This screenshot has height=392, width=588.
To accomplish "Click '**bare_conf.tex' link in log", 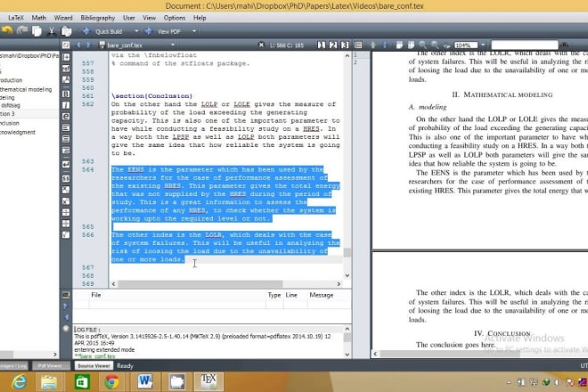I will (x=94, y=356).
